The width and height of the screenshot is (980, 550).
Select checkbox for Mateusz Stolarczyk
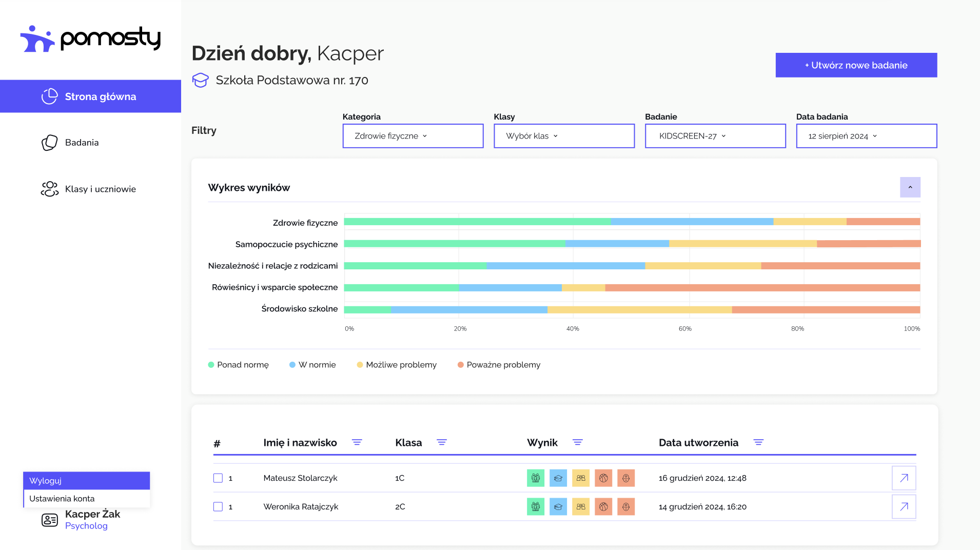[x=218, y=478]
